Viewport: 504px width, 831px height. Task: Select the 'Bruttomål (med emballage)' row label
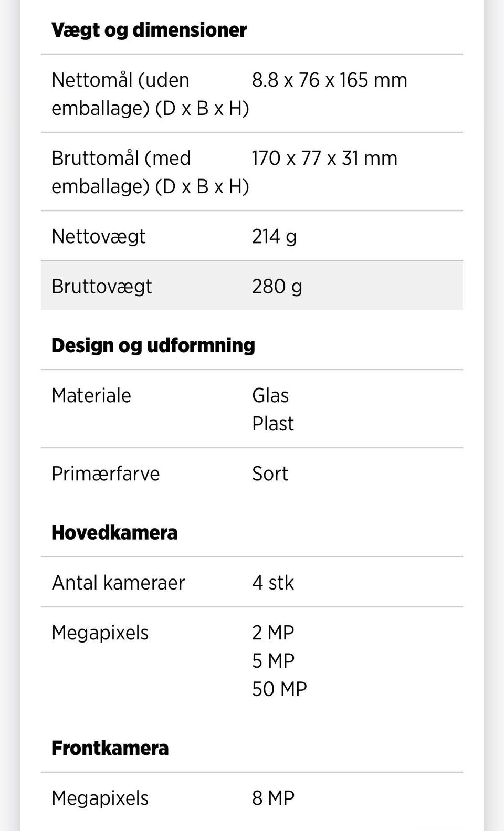click(150, 172)
